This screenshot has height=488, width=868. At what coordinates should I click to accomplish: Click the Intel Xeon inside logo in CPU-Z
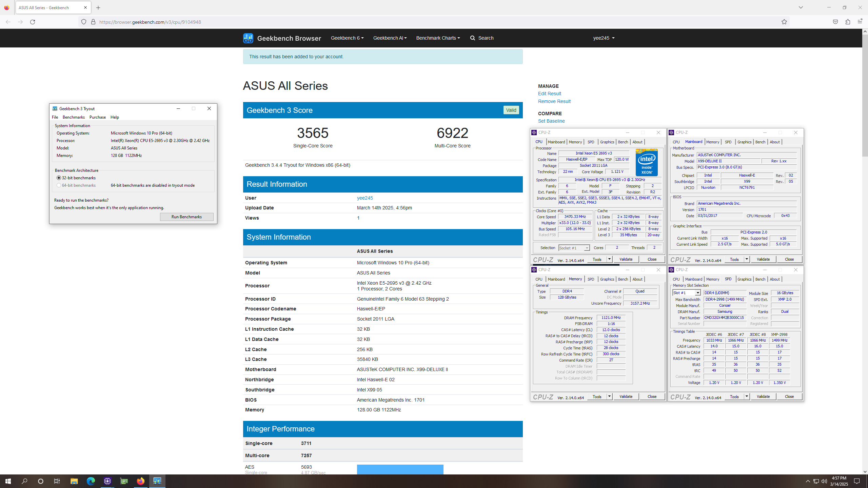647,163
